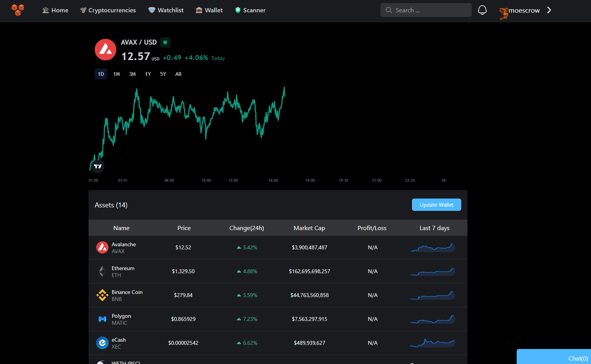Click the Scanner shield icon
Viewport: 591px width, 364px height.
pyautogui.click(x=238, y=10)
